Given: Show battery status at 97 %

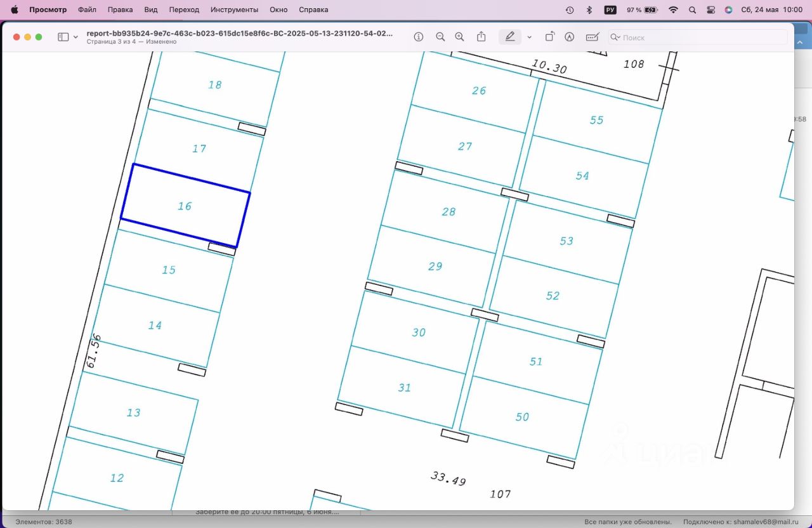Looking at the screenshot, I should tap(642, 10).
